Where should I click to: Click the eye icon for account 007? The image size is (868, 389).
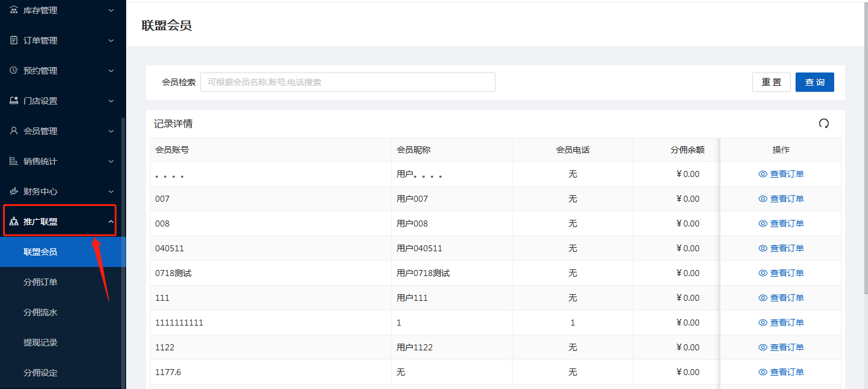(762, 199)
